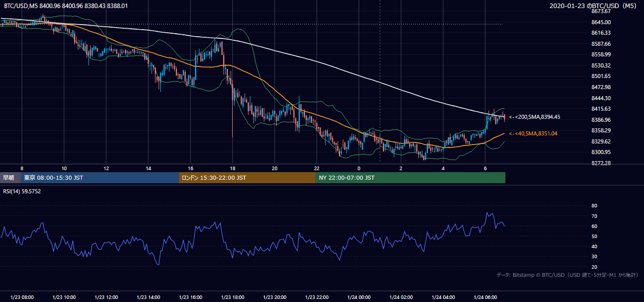Click the hour tick 8 under the price chart

(22, 168)
